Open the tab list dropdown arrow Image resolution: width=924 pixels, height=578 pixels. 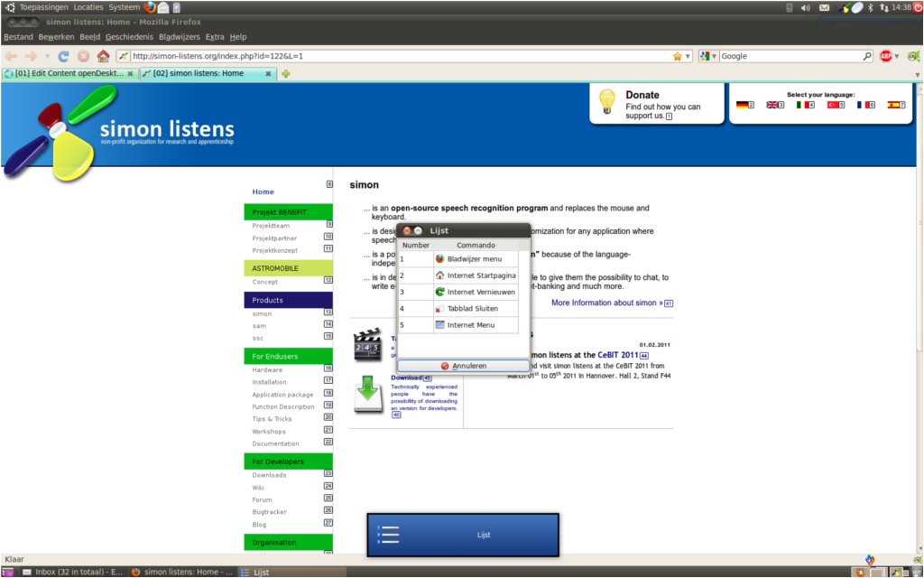[x=917, y=75]
